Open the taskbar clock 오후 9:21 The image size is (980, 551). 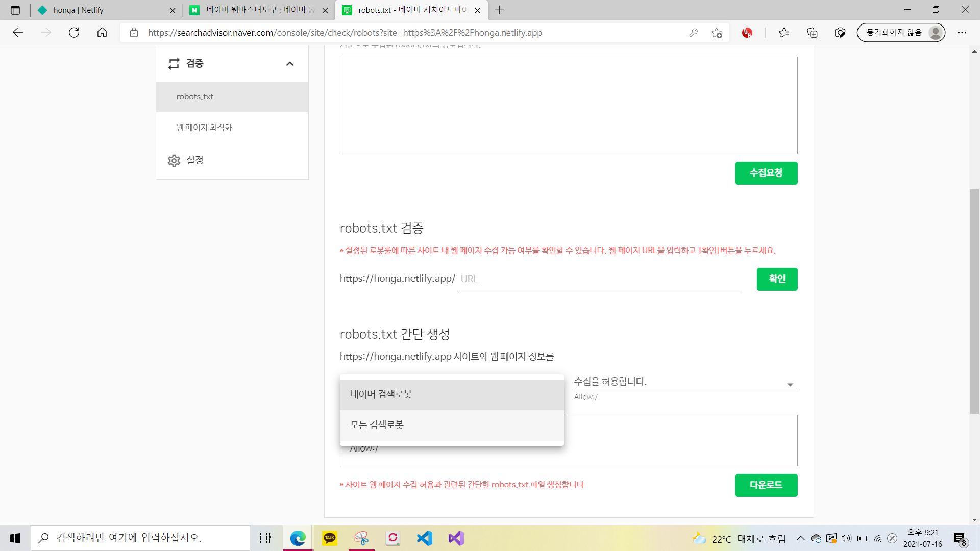(923, 538)
